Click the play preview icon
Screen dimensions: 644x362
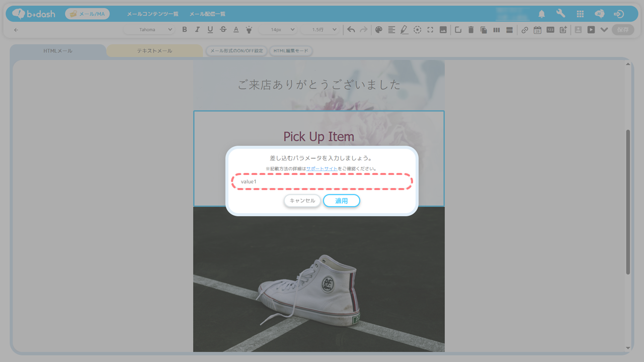591,30
